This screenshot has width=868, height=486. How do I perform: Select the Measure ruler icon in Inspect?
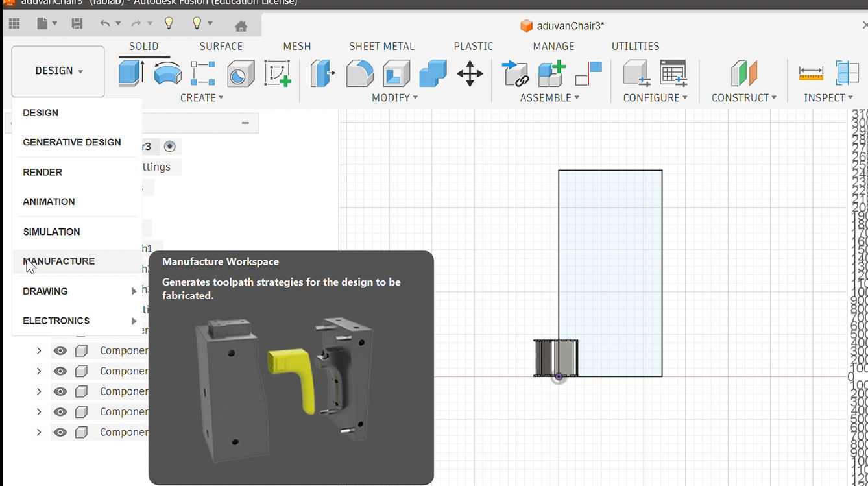tap(811, 73)
